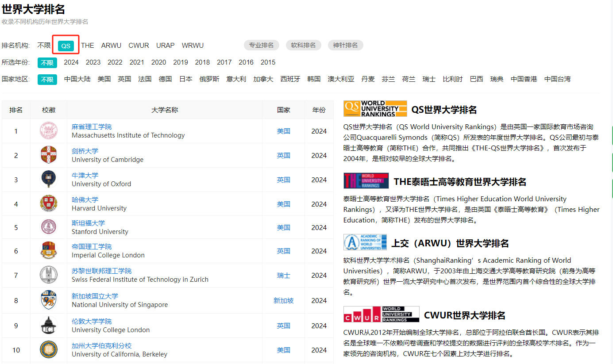Screen dimensions: 613x364
Task: Click the CWUR rankings logo image
Action: pyautogui.click(x=381, y=314)
